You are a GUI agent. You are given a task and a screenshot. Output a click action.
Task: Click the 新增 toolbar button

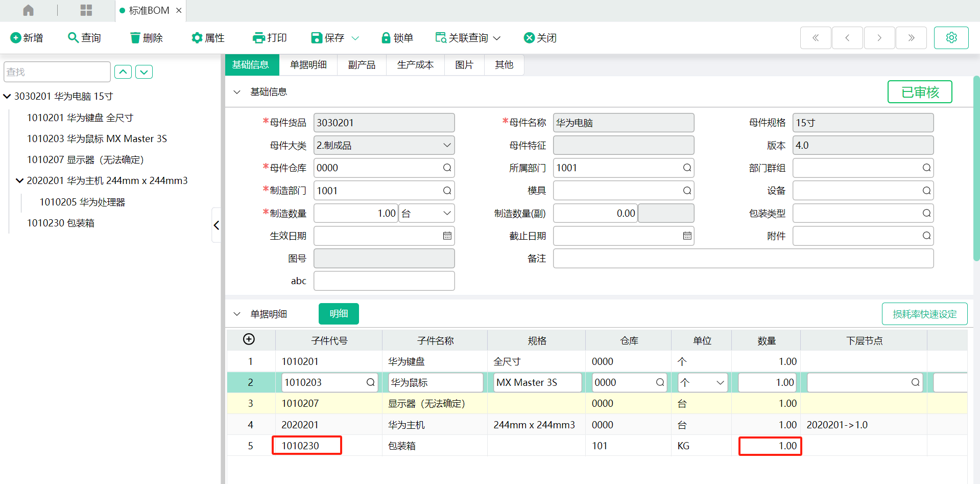(27, 38)
